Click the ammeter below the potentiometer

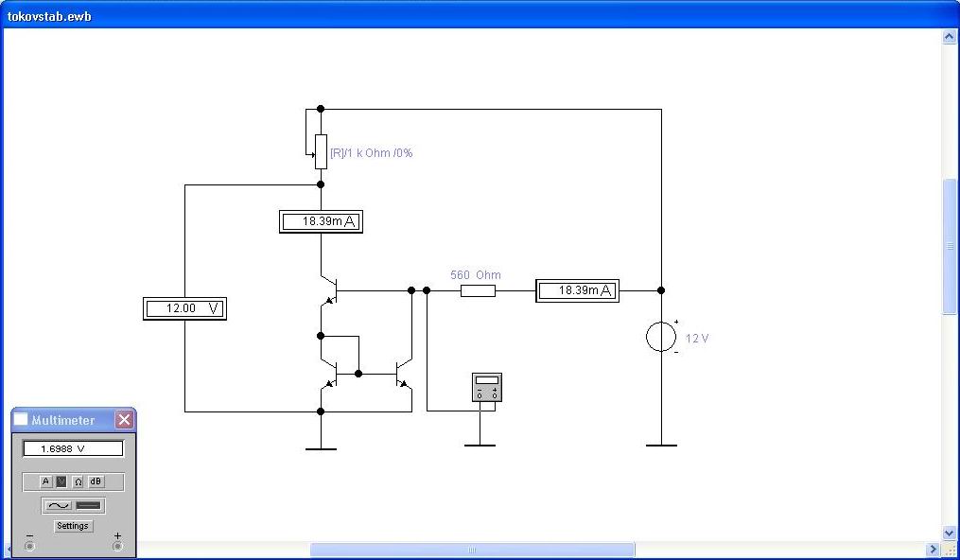tap(321, 221)
